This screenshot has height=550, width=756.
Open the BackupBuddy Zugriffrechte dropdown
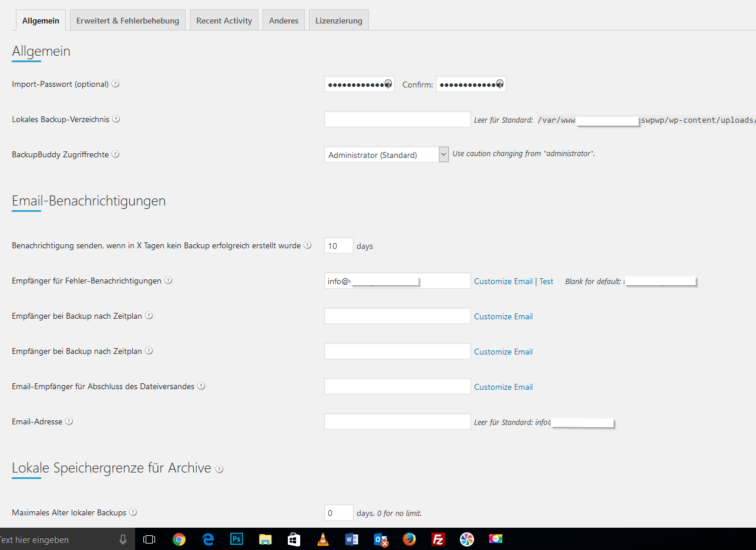(443, 154)
